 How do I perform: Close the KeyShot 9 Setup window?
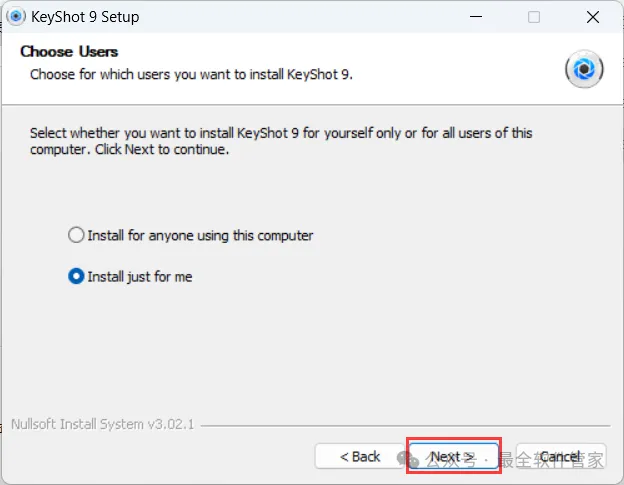click(x=593, y=17)
